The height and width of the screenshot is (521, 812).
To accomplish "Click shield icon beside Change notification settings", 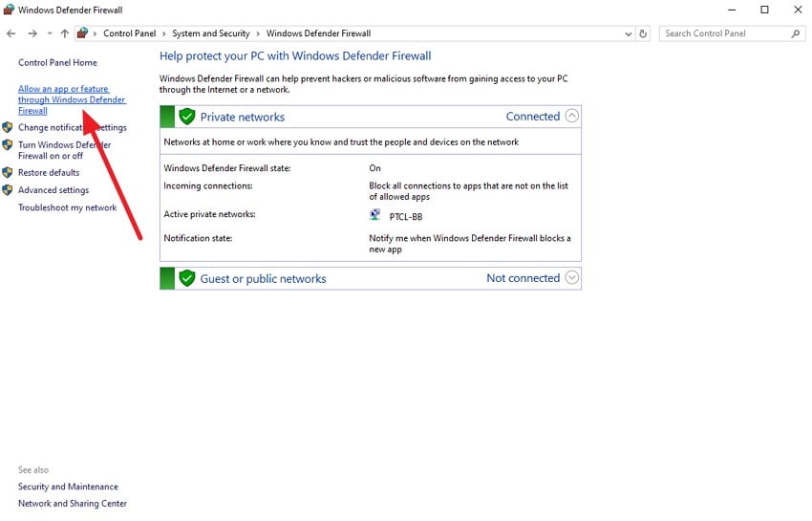I will [8, 127].
